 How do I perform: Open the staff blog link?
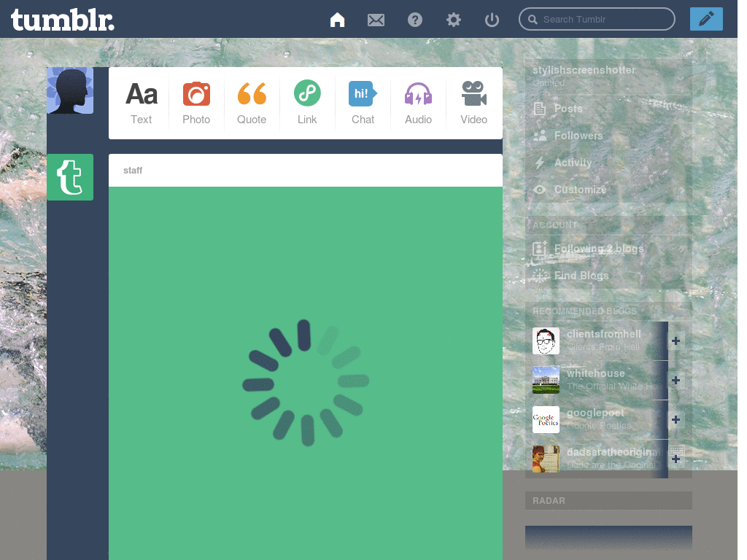(133, 171)
